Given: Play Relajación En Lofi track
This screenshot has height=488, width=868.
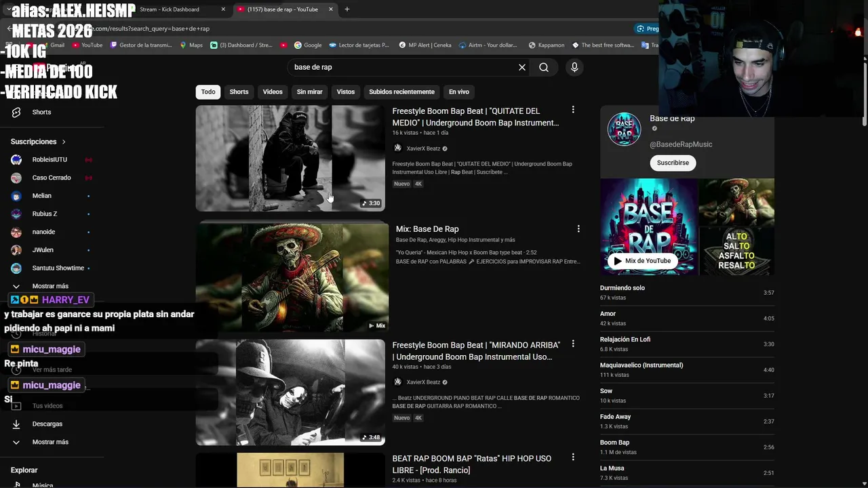Looking at the screenshot, I should pyautogui.click(x=687, y=344).
